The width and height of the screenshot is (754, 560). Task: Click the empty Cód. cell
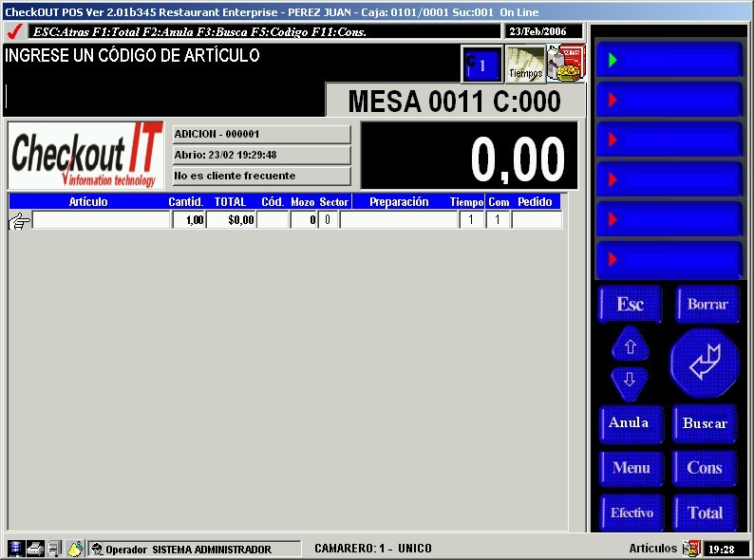point(273,220)
